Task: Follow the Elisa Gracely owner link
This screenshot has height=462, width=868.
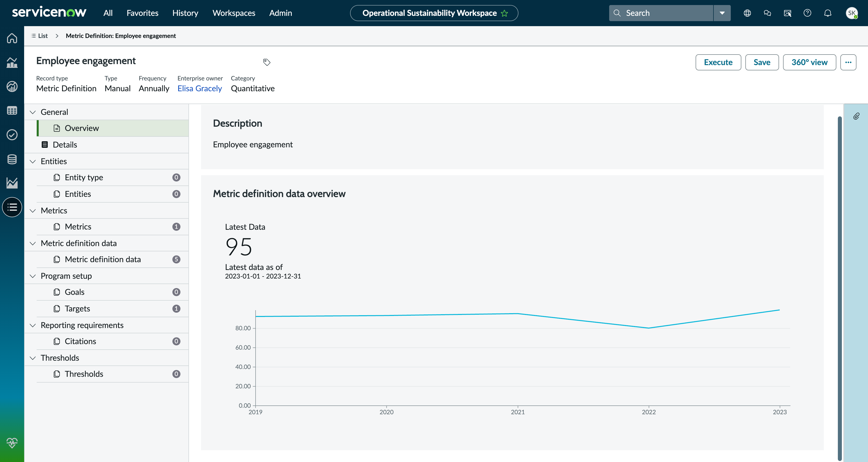Action: tap(200, 88)
